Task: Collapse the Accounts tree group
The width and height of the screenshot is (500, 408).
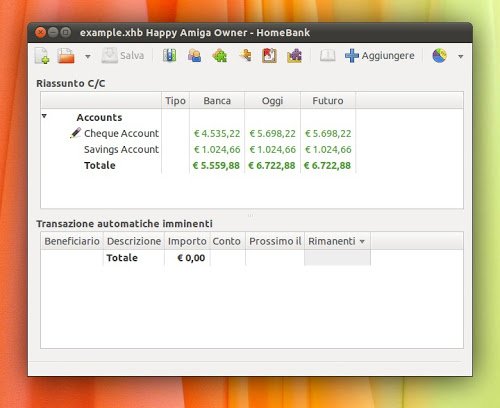Action: point(44,116)
